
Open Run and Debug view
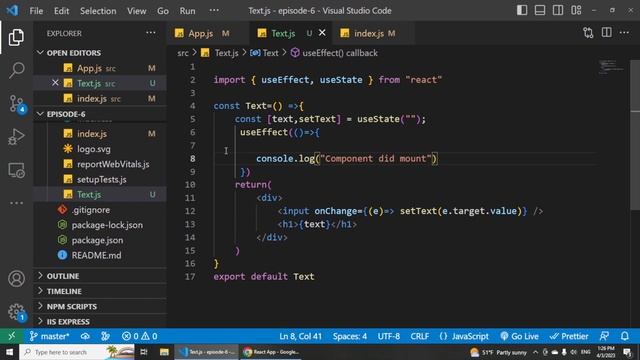click(x=16, y=137)
